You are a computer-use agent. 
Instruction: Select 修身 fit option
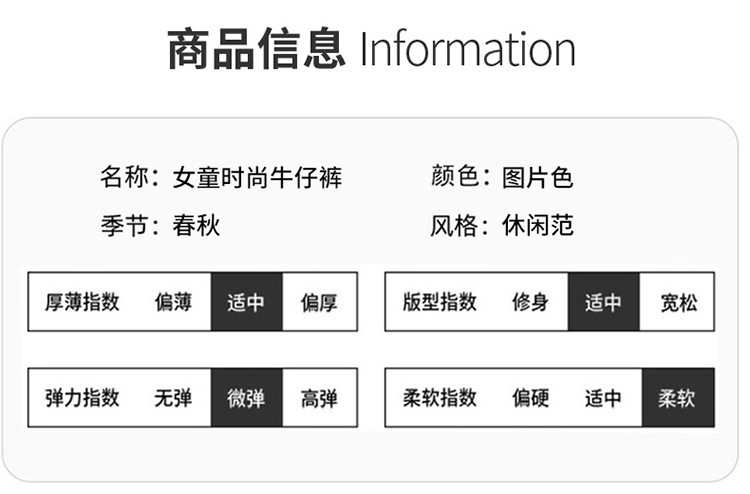[530, 301]
